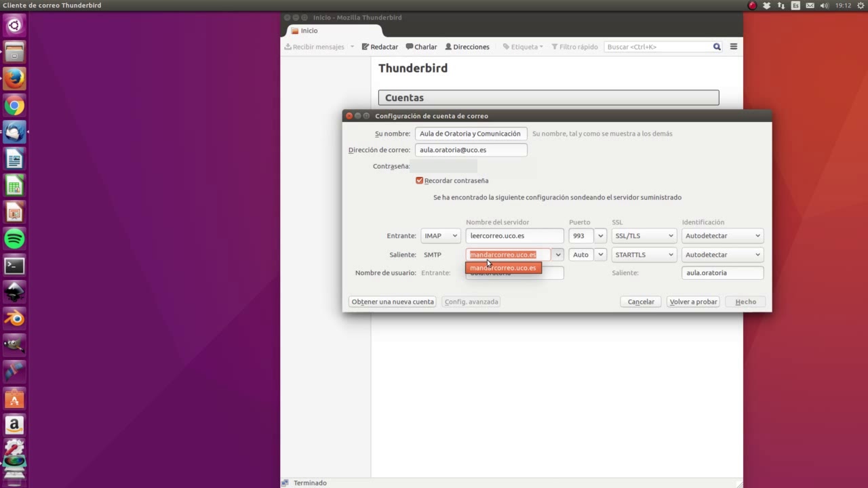Click the 19:12 clock in top panel
Viewport: 868px width, 488px height.
(x=843, y=5)
